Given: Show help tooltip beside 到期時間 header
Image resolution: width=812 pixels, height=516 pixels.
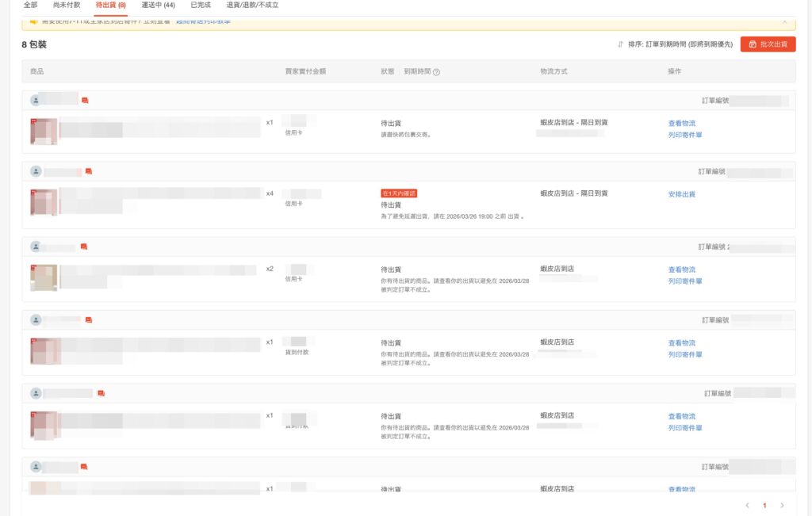Looking at the screenshot, I should click(436, 72).
